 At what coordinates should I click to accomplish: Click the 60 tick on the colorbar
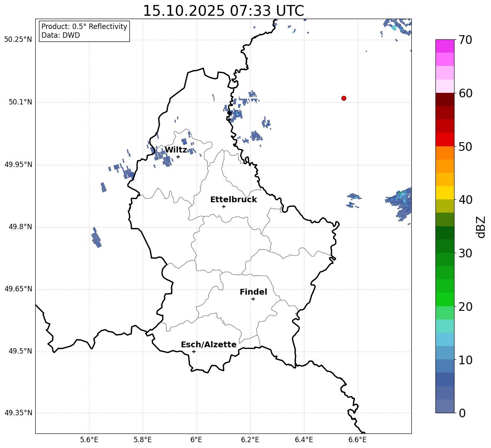(465, 93)
